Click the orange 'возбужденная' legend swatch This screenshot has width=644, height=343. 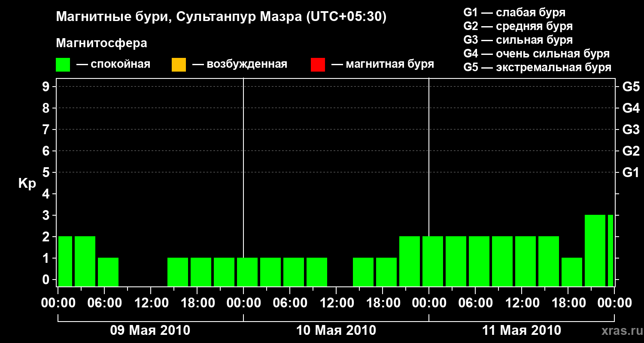pyautogui.click(x=179, y=65)
